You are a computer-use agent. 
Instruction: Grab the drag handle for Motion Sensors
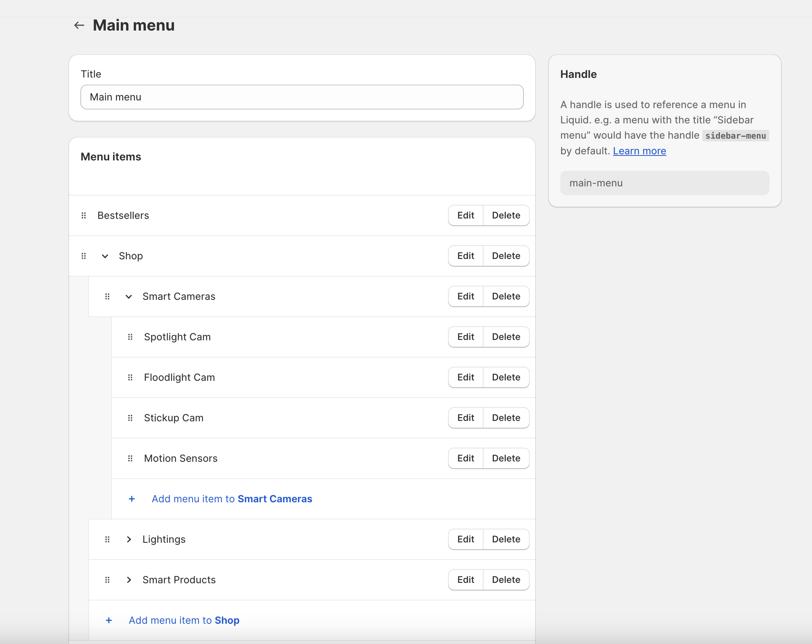(130, 458)
